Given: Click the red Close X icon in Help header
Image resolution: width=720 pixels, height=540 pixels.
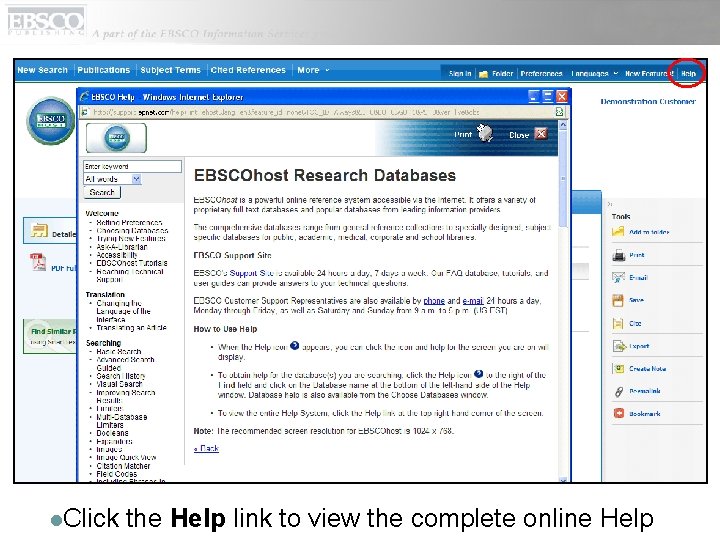Looking at the screenshot, I should pos(541,134).
